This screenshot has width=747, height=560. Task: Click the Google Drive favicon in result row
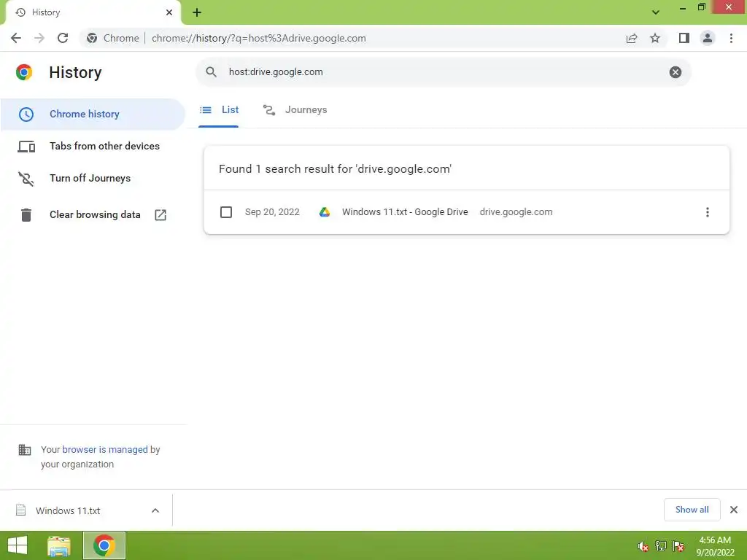(x=325, y=212)
